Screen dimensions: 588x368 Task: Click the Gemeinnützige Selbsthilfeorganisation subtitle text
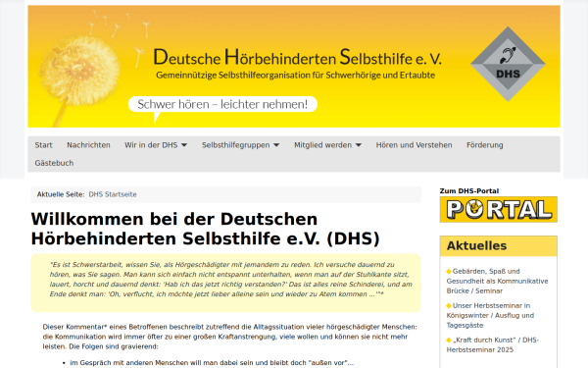[x=296, y=76]
